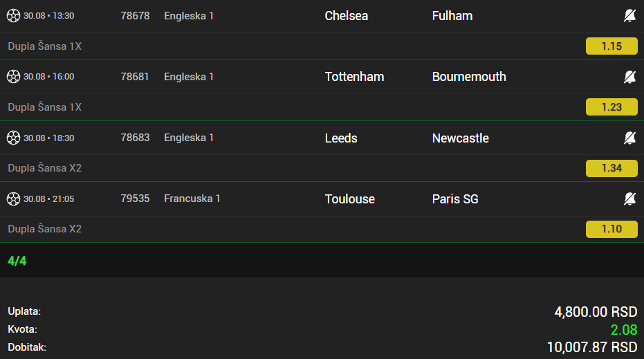The height and width of the screenshot is (359, 644).
Task: Click football icon beside 30.08 16:00 match
Action: click(x=13, y=76)
